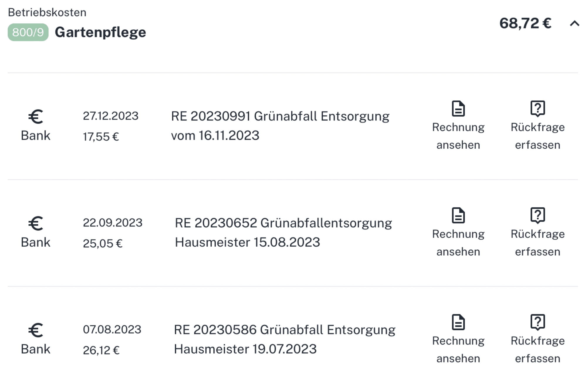The image size is (588, 390).
Task: Open invoice document icon for RE 20230991
Action: pyautogui.click(x=458, y=109)
